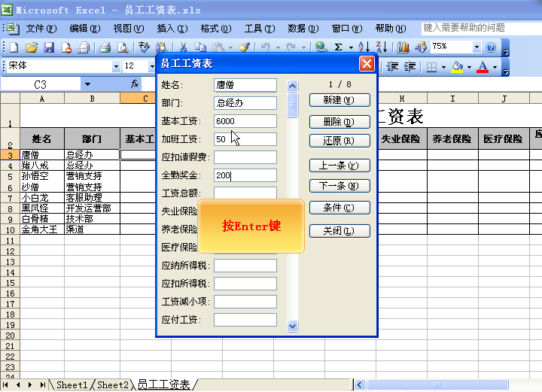The image size is (542, 392).
Task: Expand the borders style dropdown arrow
Action: pos(443,67)
